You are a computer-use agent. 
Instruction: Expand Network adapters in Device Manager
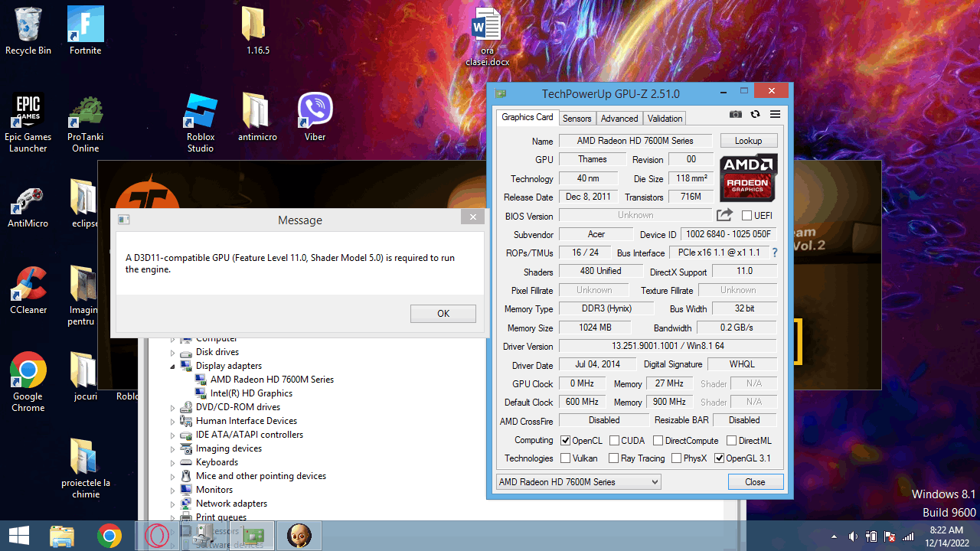[x=173, y=504]
